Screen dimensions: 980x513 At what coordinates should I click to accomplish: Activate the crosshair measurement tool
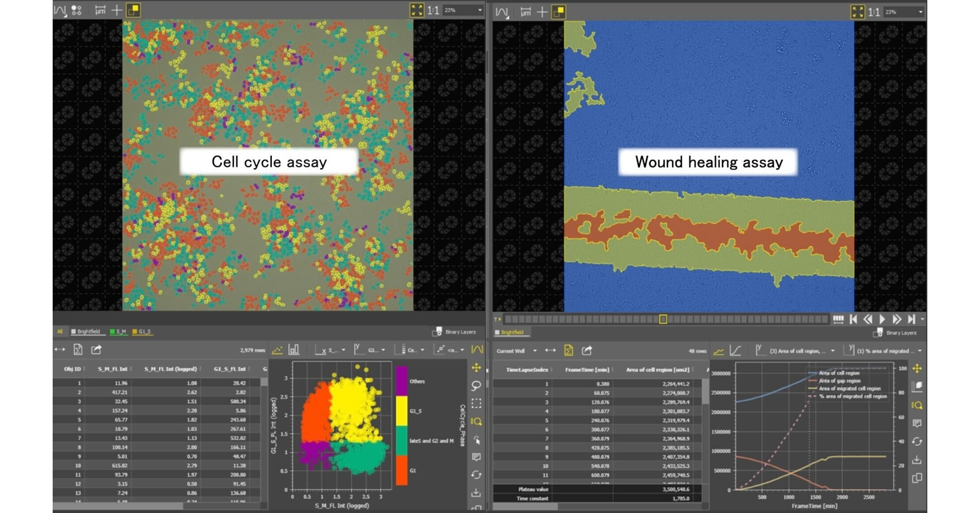point(117,9)
